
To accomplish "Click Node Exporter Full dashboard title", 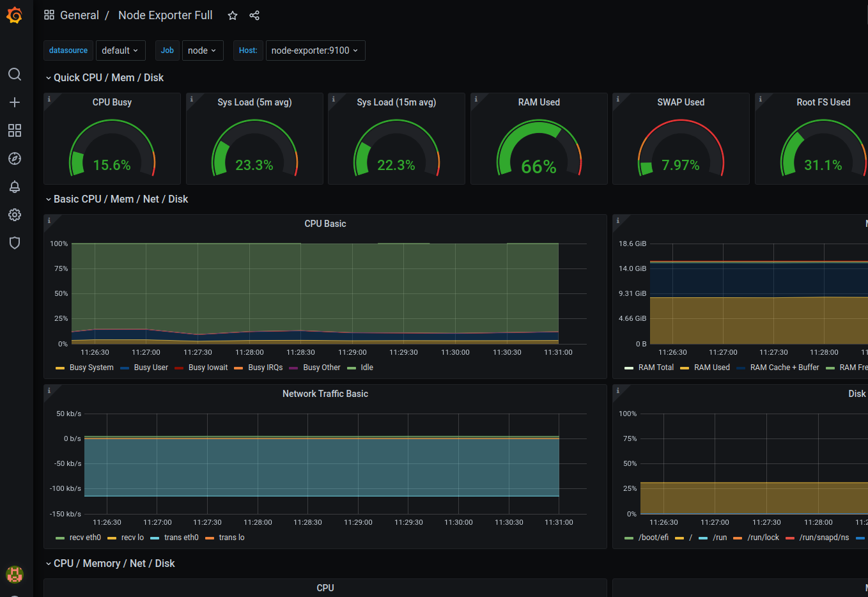I will [166, 15].
